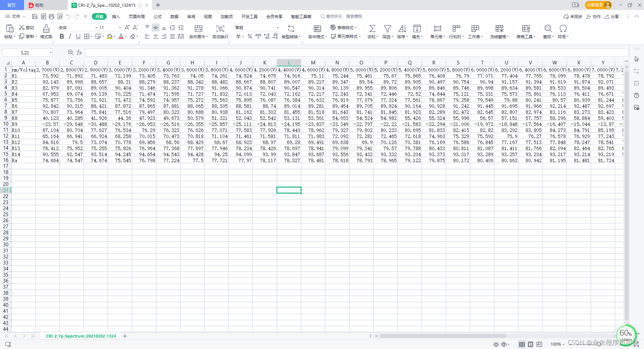Click the Share (分享) button
The image size is (644, 349).
pos(611,16)
